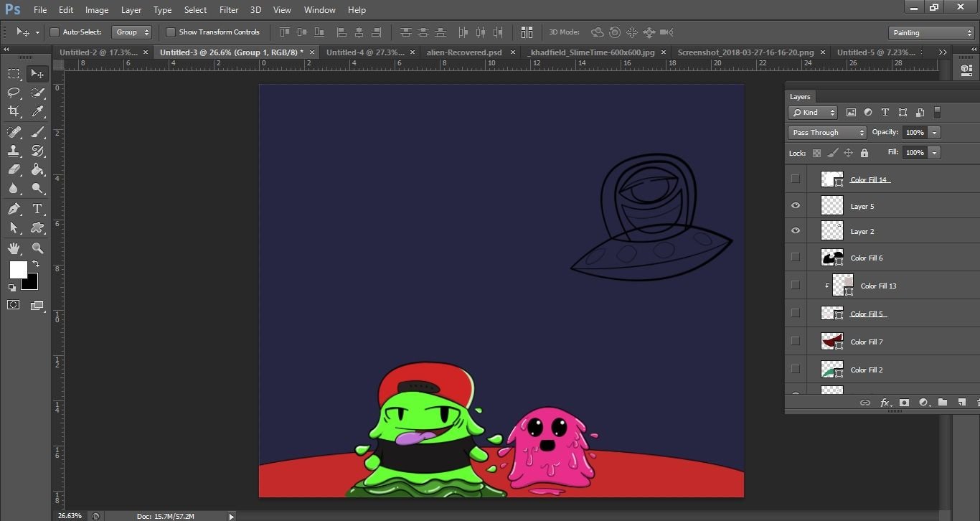This screenshot has height=521, width=980.
Task: Filter layers by pixel layer icon
Action: pos(851,113)
